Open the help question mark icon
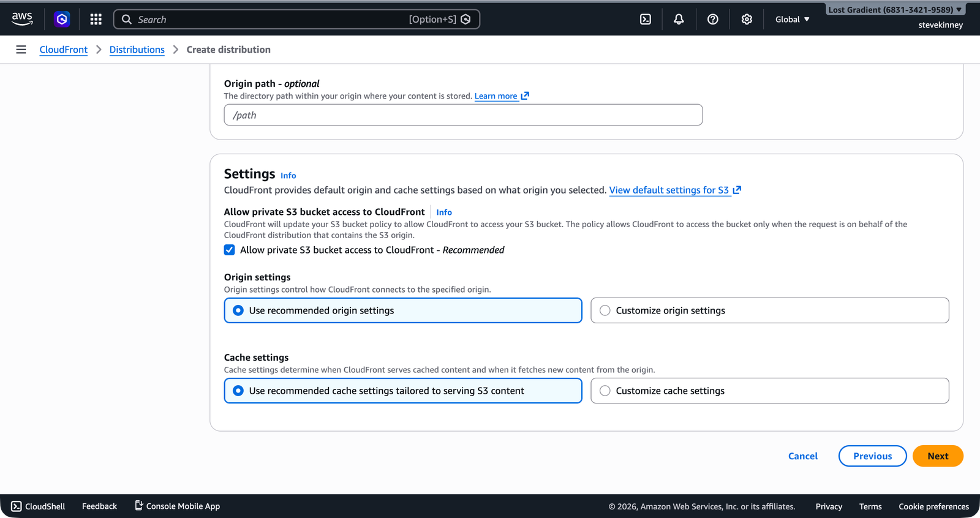This screenshot has width=980, height=518. pyautogui.click(x=712, y=19)
